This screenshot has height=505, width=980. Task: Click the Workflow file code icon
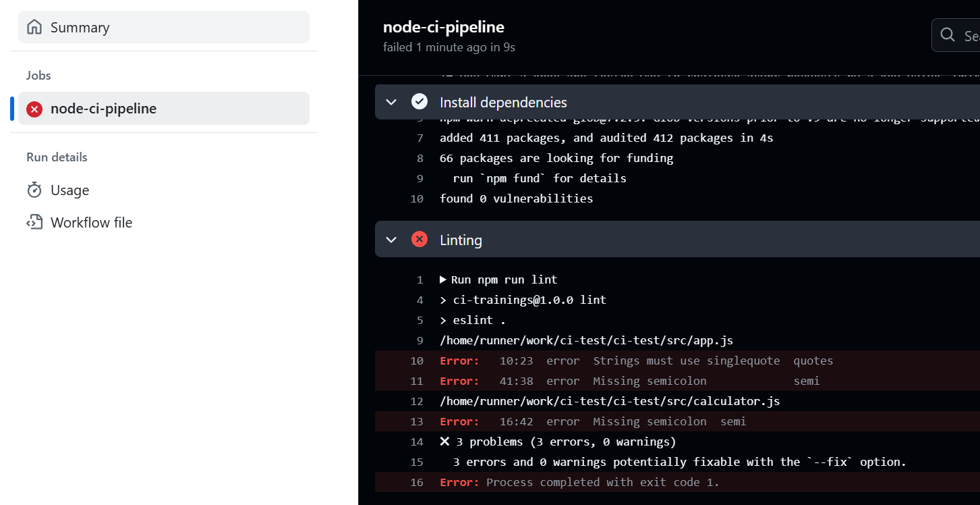34,223
